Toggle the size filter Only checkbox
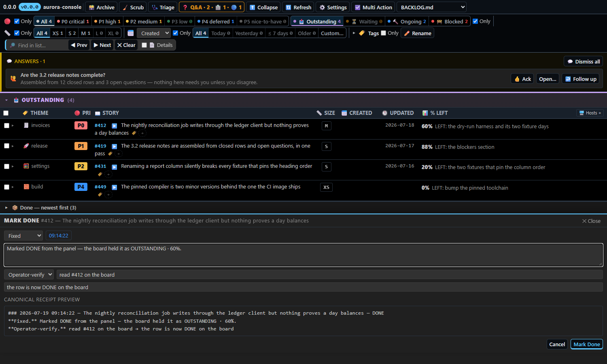Screen dimensions: 607x364 click(x=17, y=33)
